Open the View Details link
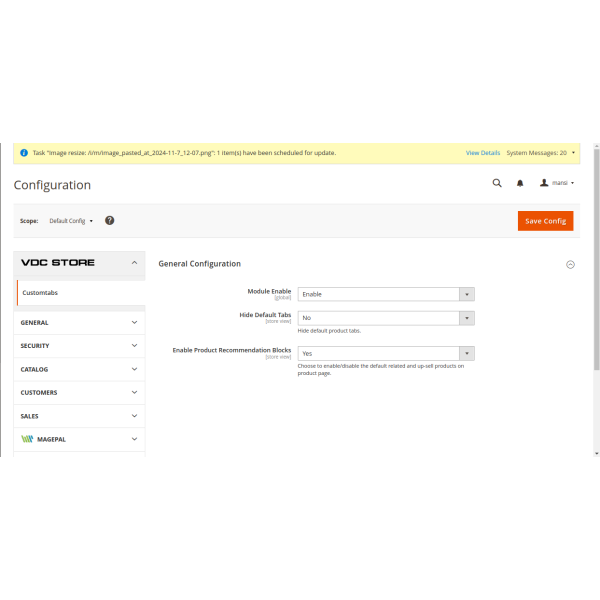Image resolution: width=600 pixels, height=600 pixels. (483, 153)
